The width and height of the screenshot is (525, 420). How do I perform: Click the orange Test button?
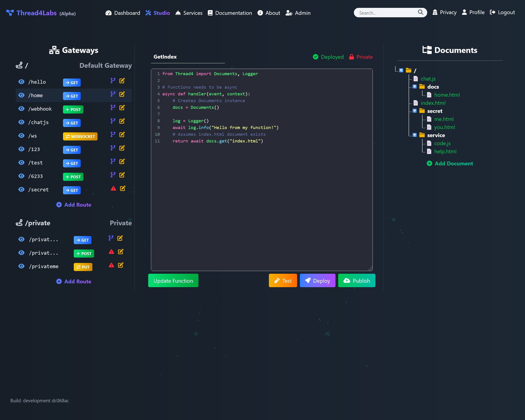(283, 280)
